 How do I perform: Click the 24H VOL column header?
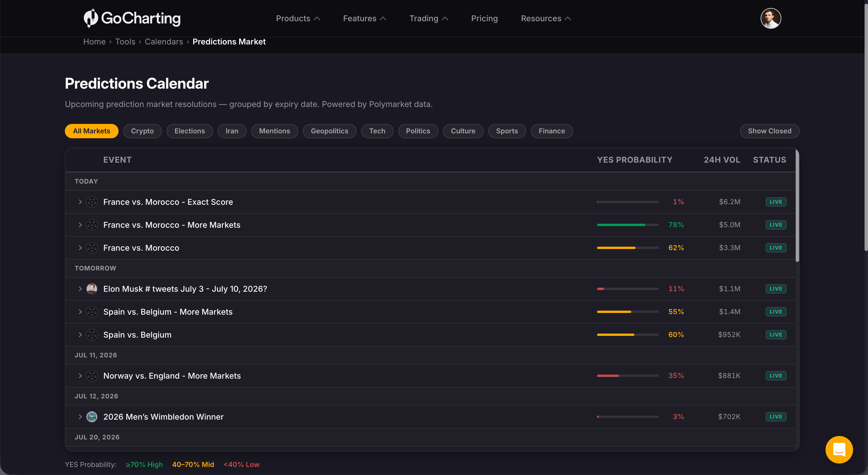click(722, 160)
